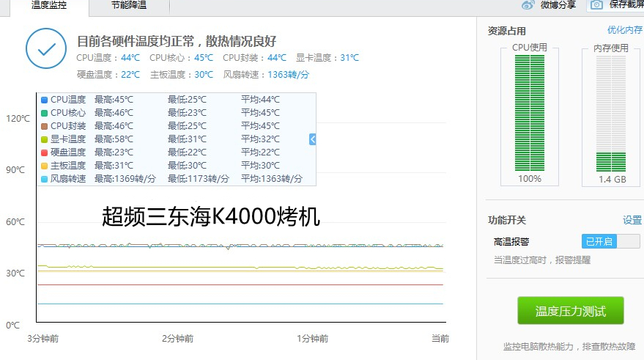Screen dimensions: 644x360
Task: Click the 1.4 GB memory value
Action: click(x=612, y=179)
